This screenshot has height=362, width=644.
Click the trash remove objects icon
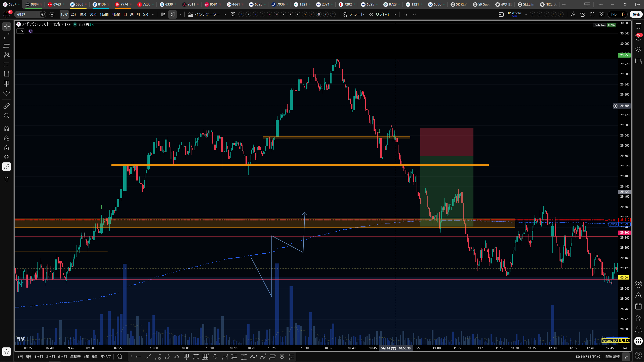click(x=7, y=179)
